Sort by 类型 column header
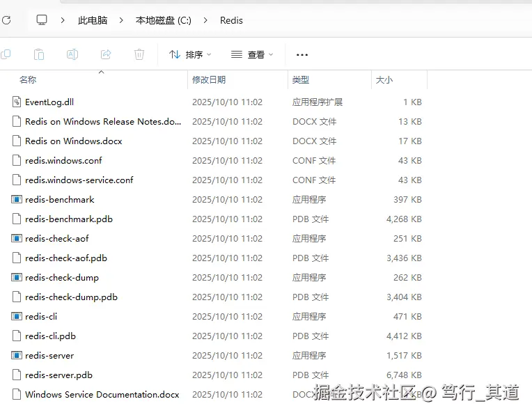This screenshot has height=415, width=532. pyautogui.click(x=301, y=80)
